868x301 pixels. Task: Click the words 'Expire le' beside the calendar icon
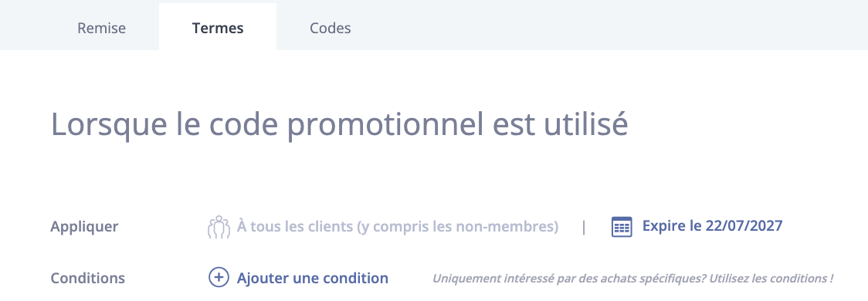point(672,226)
